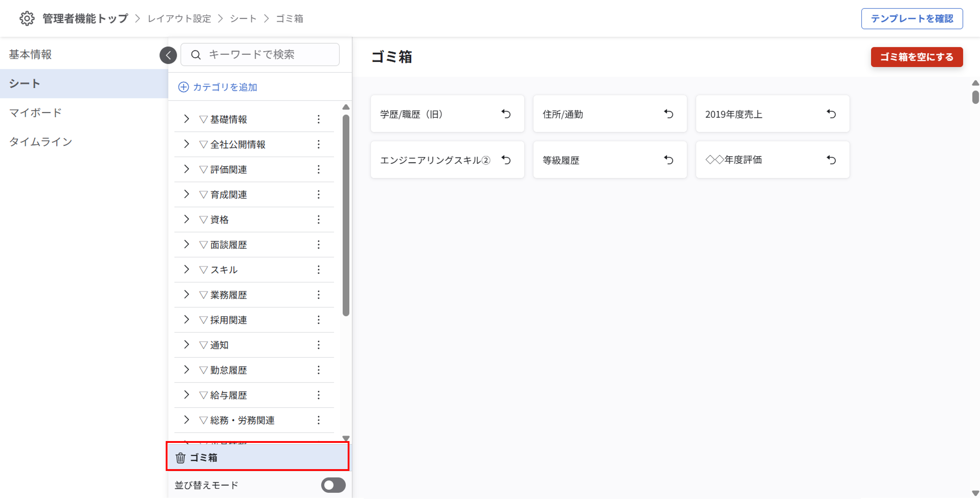Viewport: 980px width, 499px height.
Task: Expand the 評価関連 category
Action: tap(186, 169)
